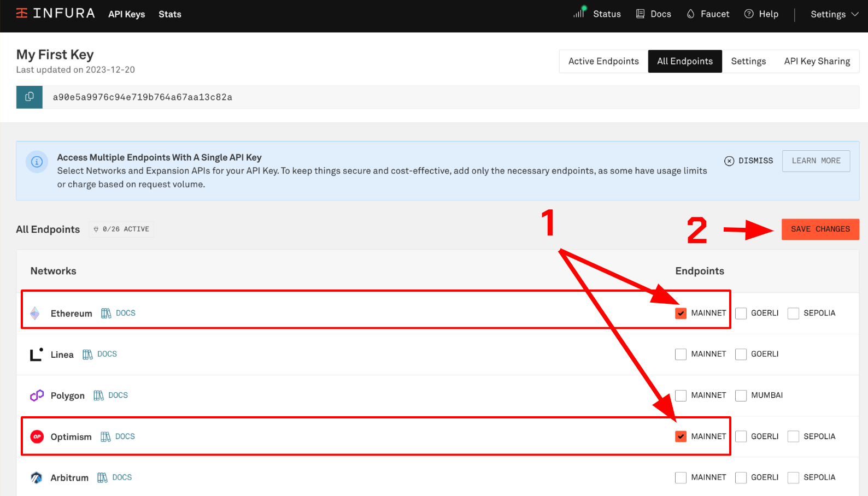
Task: Enable Optimism GOERLI checkbox
Action: 741,436
